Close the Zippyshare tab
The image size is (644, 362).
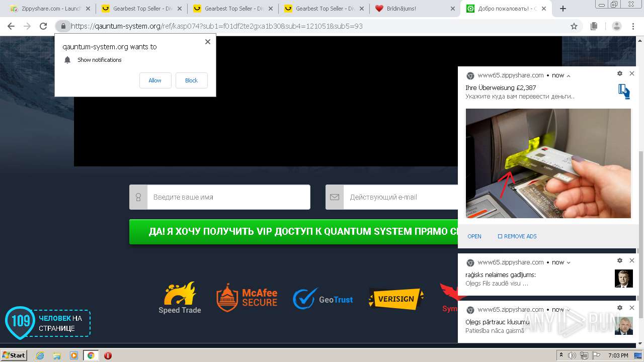coord(88,9)
